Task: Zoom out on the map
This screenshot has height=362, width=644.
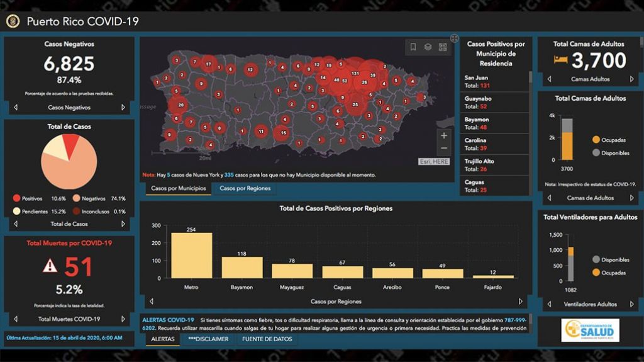Action: point(444,149)
